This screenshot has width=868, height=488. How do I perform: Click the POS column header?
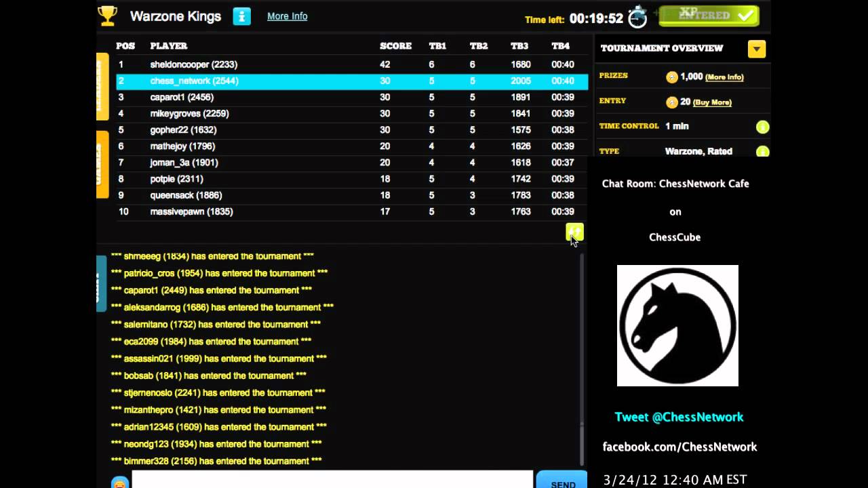tap(125, 46)
